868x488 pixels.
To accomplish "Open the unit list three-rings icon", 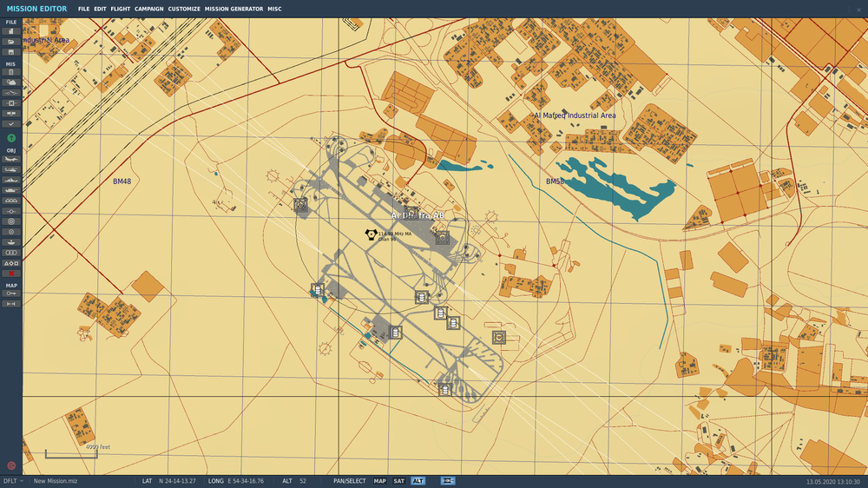I will click(x=11, y=253).
